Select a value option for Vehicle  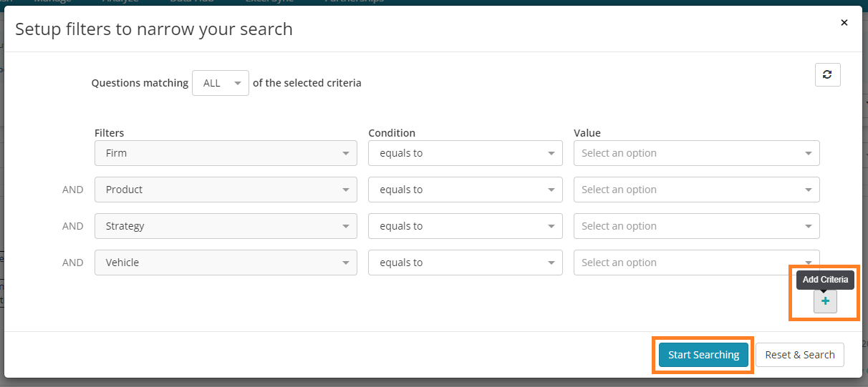(697, 263)
